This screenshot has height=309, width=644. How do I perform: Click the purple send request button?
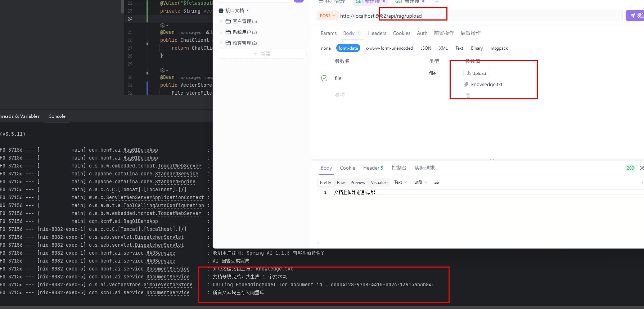[x=635, y=15]
